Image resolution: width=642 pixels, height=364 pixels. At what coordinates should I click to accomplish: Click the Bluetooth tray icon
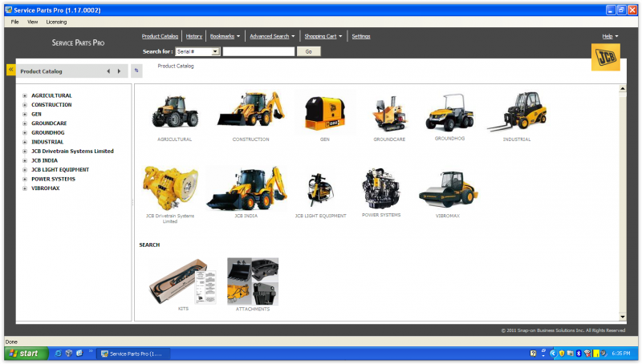click(x=579, y=354)
